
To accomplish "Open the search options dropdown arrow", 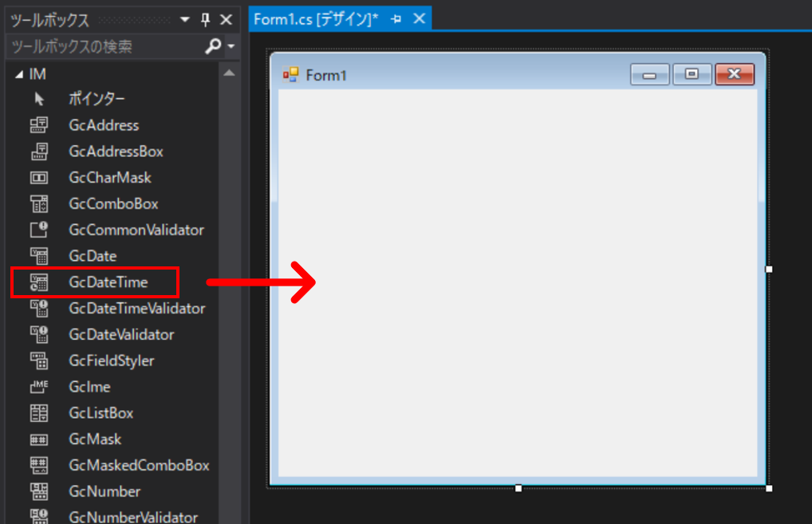I will 231,46.
